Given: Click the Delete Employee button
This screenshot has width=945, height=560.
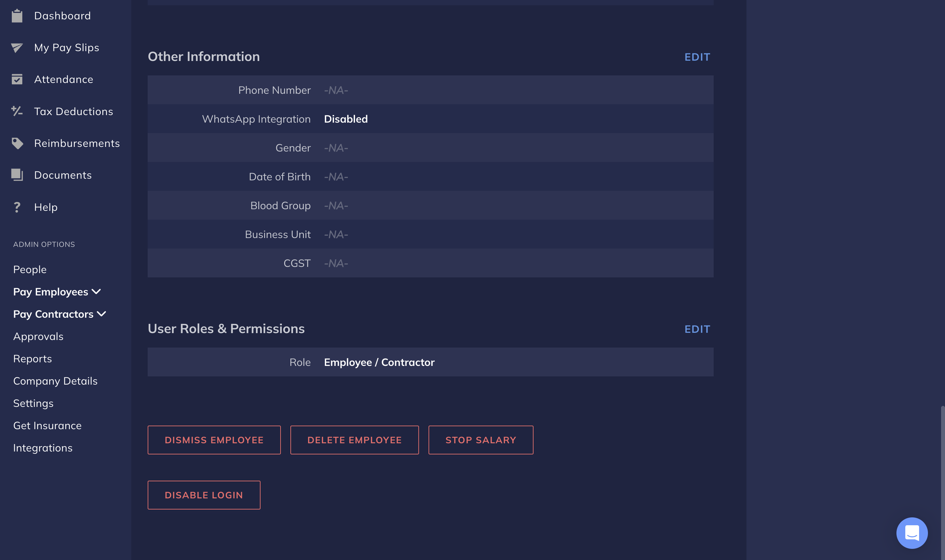Looking at the screenshot, I should [354, 440].
